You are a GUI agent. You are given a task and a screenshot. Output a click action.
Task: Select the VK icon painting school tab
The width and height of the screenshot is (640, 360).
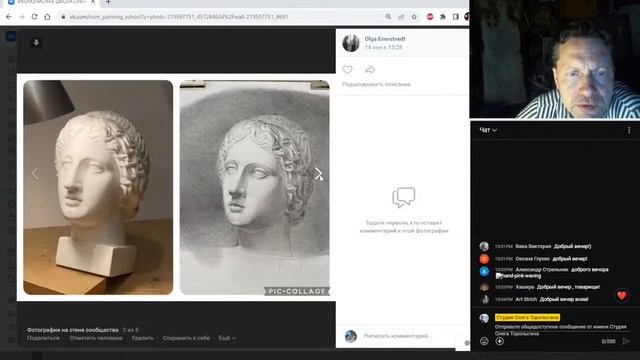click(x=51, y=2)
